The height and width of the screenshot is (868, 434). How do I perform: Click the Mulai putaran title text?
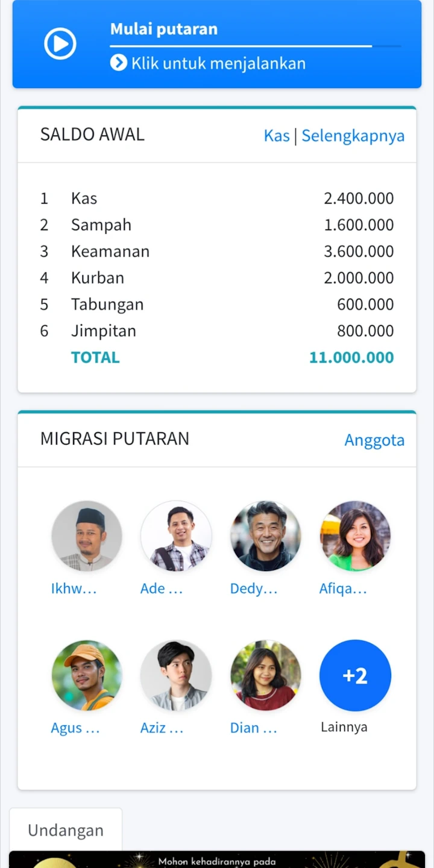[x=164, y=29]
